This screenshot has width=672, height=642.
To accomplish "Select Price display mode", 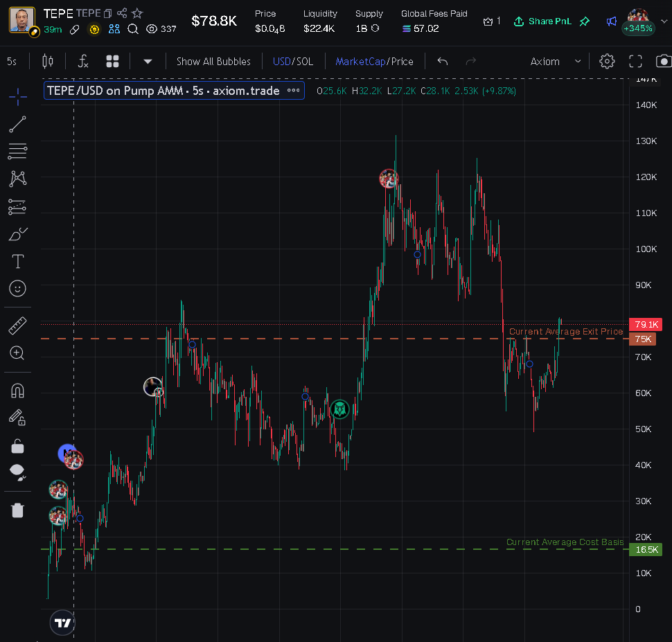I will click(402, 61).
